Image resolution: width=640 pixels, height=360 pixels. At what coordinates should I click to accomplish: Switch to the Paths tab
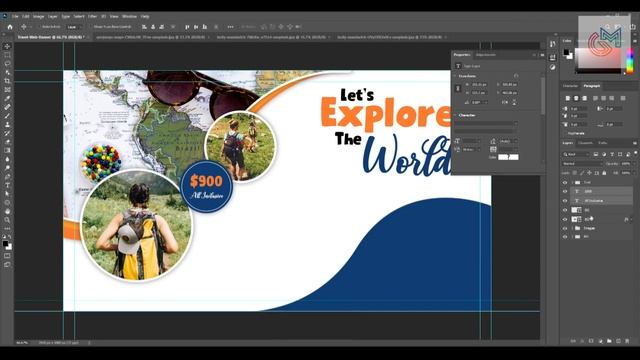click(x=602, y=143)
